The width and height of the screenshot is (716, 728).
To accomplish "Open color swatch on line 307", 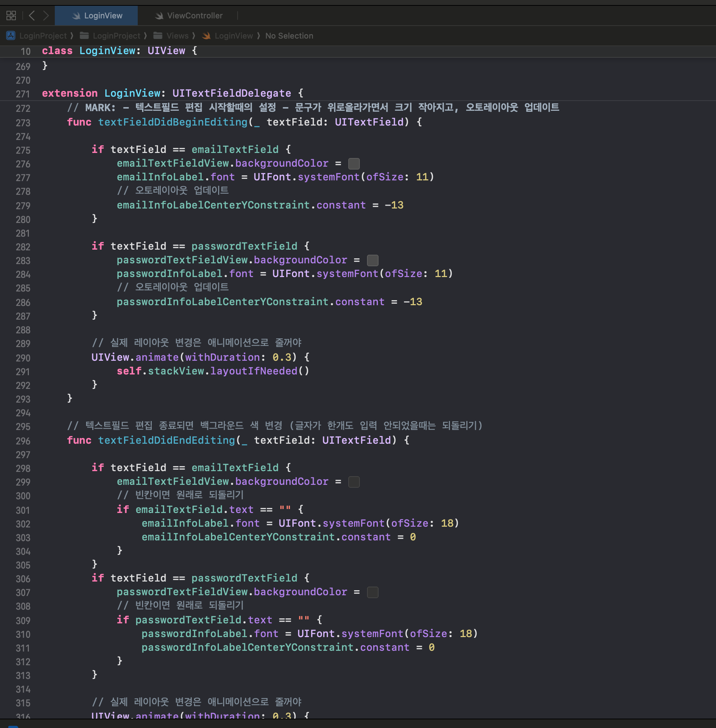I will click(373, 592).
